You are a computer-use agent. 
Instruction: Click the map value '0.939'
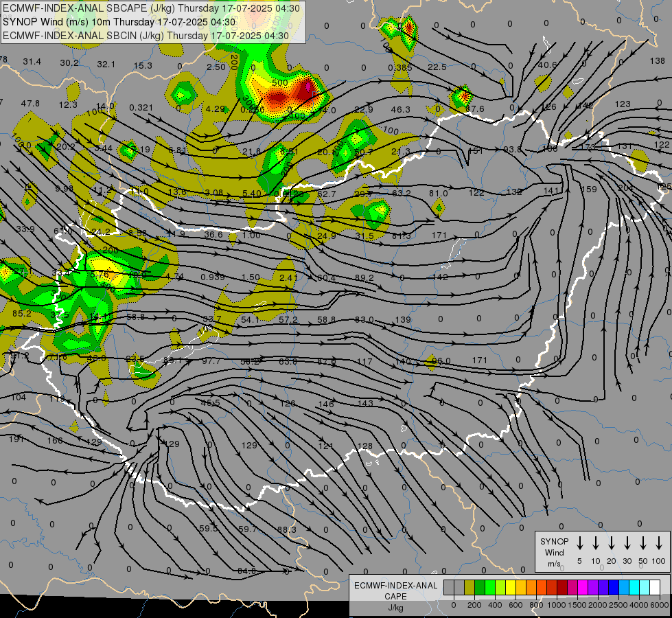coord(213,277)
